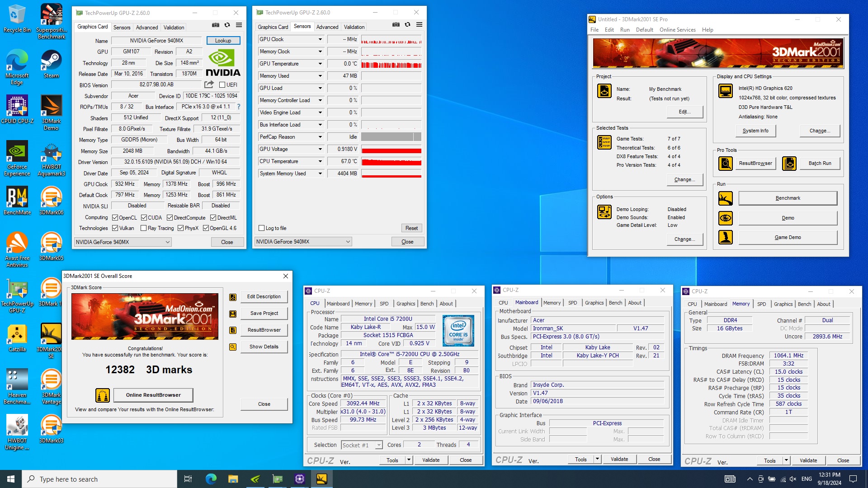Click the Edit Description icon in score dialog
Screen dimensions: 868x488
point(233,297)
